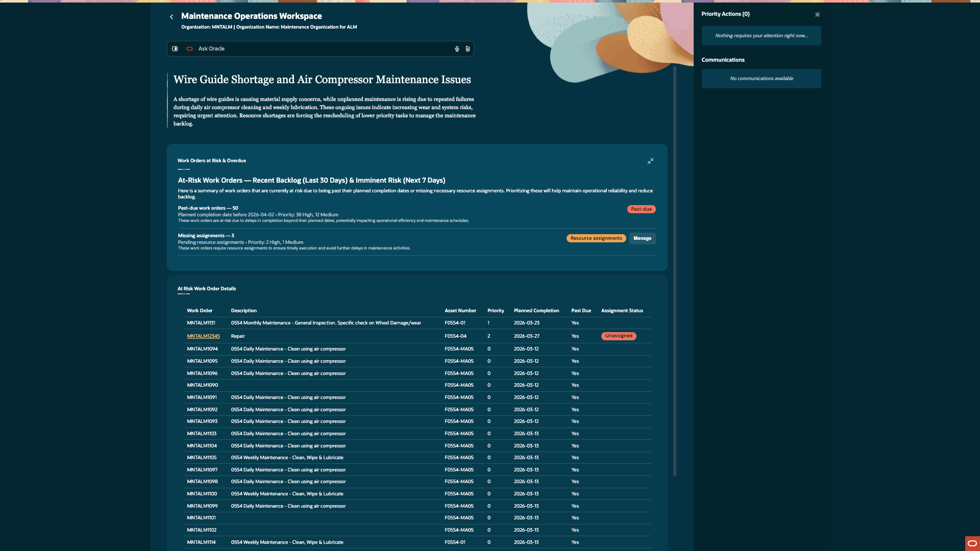Collapse the Work Orders at Risk panel
The width and height of the screenshot is (980, 551).
coord(650,161)
